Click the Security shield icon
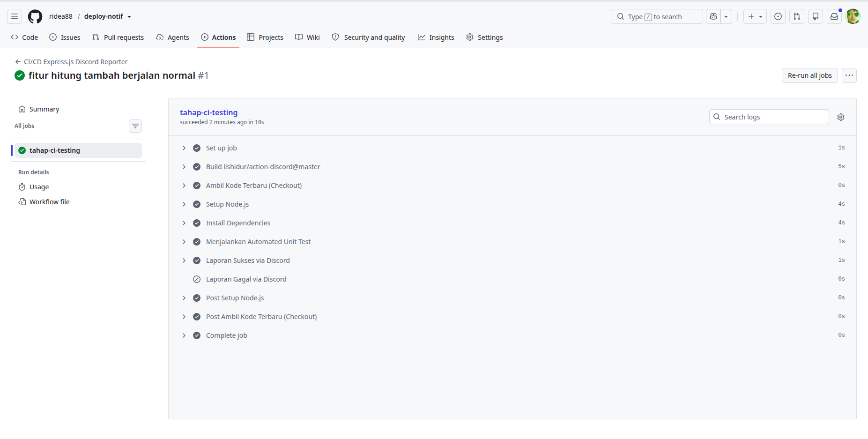Image resolution: width=868 pixels, height=439 pixels. pos(335,37)
